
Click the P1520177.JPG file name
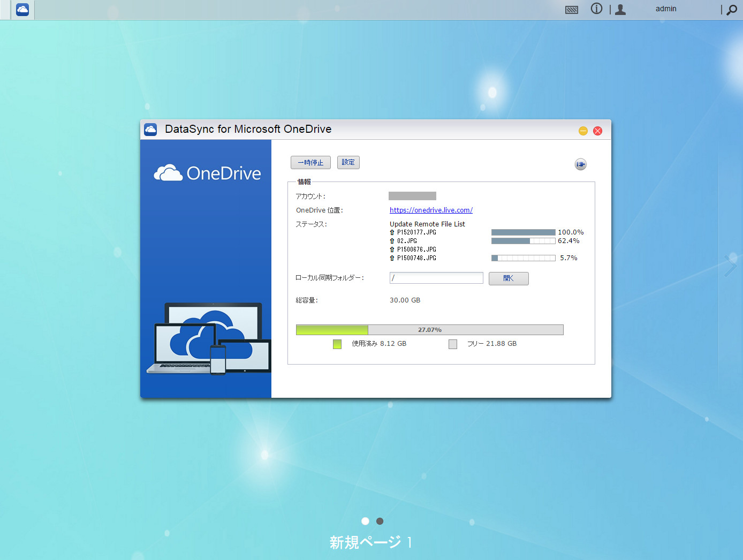click(x=416, y=232)
